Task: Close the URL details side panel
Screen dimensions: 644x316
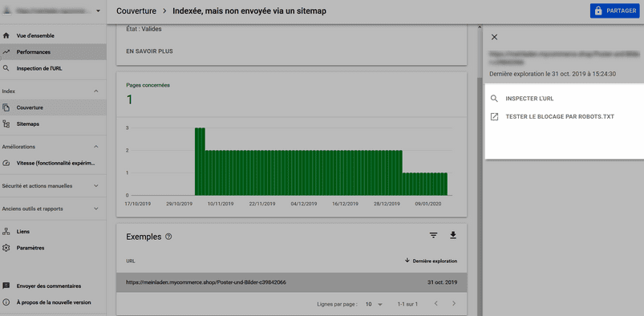Action: click(495, 37)
